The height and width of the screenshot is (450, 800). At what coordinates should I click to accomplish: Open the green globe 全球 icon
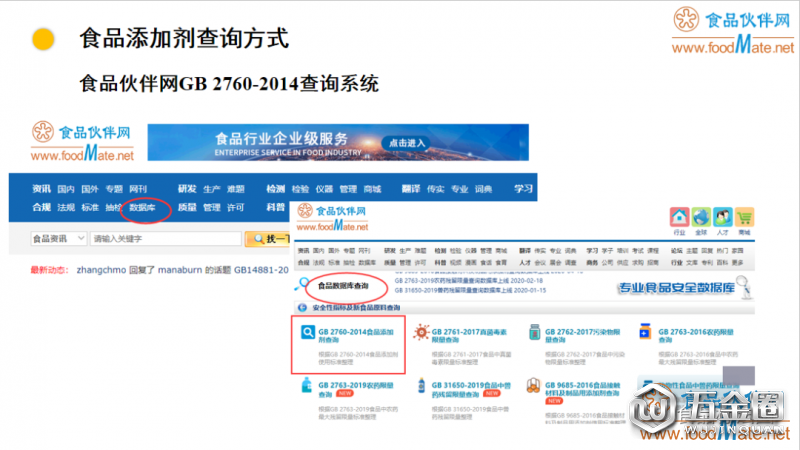[701, 217]
